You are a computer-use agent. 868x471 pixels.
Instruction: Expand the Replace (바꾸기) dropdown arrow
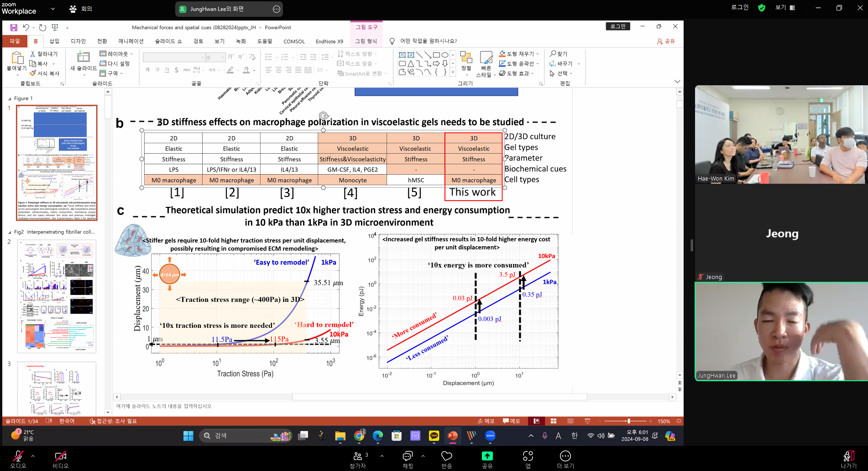579,64
